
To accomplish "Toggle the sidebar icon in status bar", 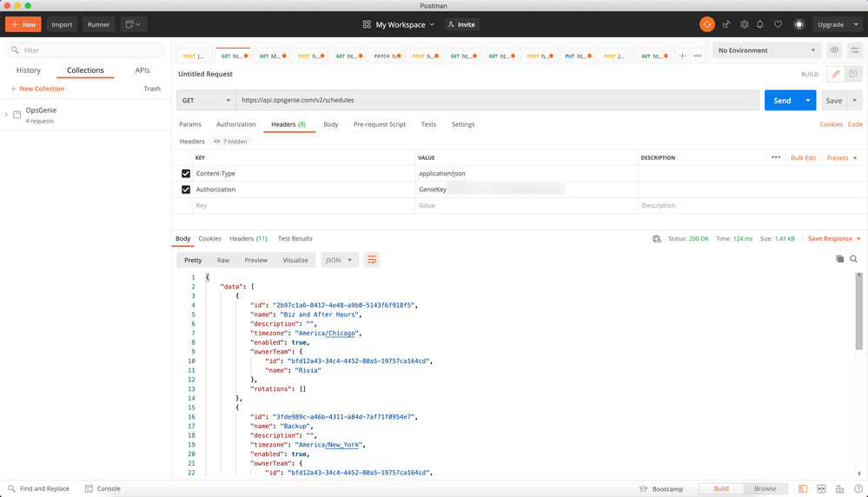I will coord(803,488).
